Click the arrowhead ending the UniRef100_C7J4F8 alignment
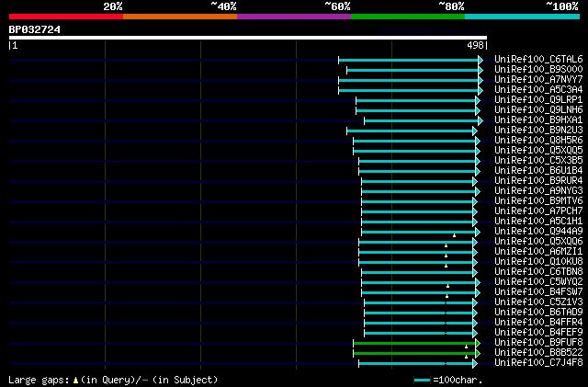The height and width of the screenshot is (387, 588). click(x=475, y=364)
